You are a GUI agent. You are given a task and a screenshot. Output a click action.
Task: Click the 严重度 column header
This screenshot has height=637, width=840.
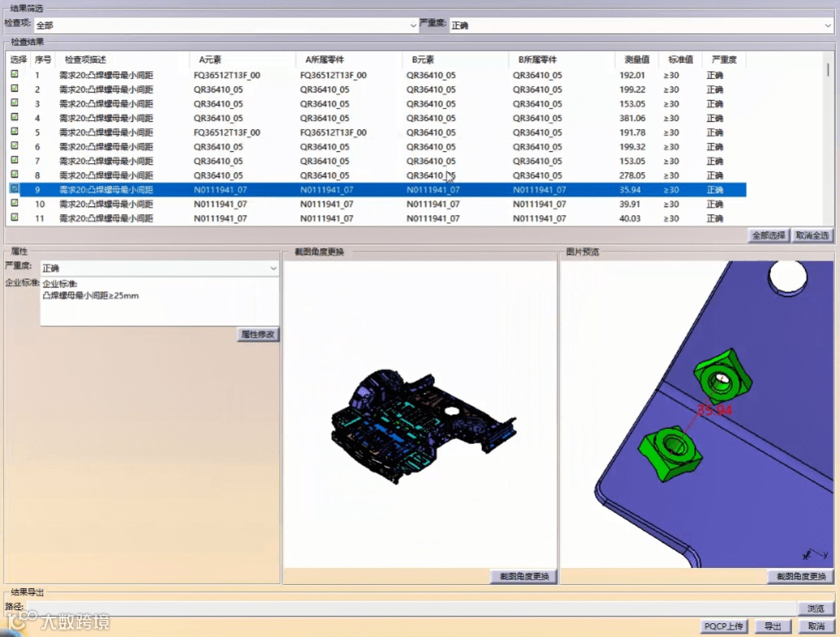tap(724, 59)
